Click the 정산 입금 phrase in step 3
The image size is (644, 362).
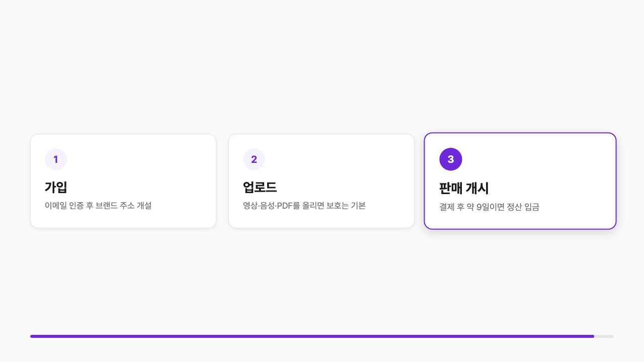pos(523,207)
